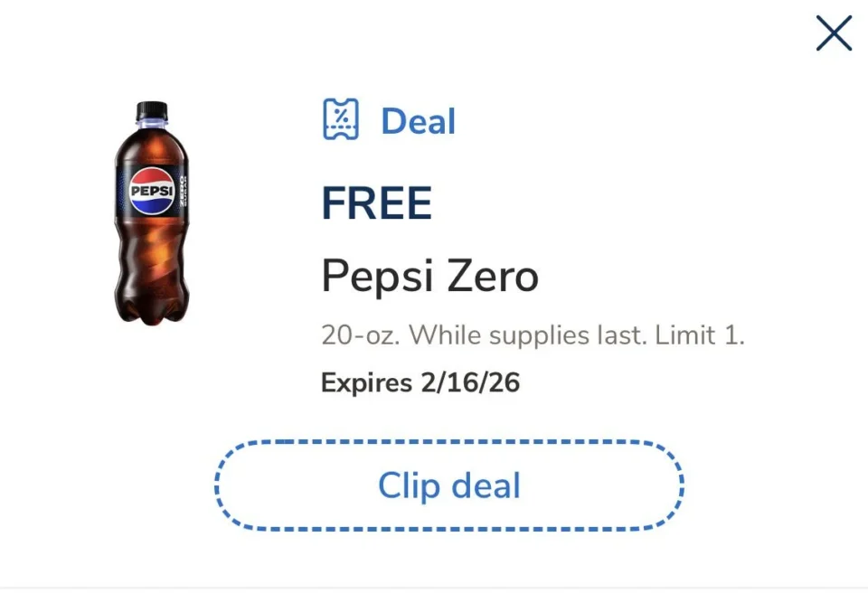The width and height of the screenshot is (868, 603).
Task: Click the percent symbol inside the coupon icon
Action: [341, 118]
